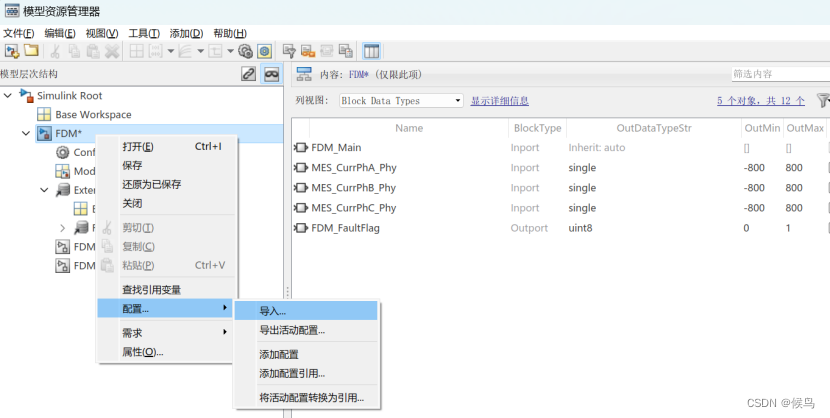
Task: Click the add configuration gears icon
Action: [245, 51]
